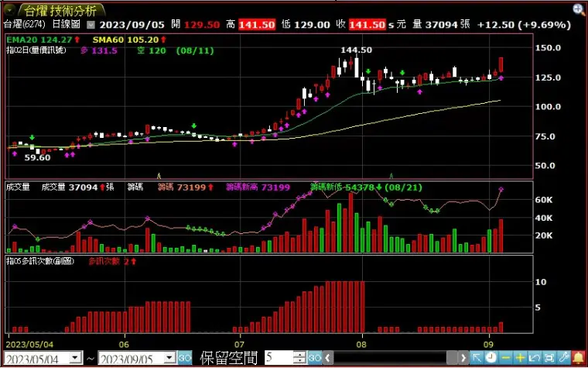Screen dimensions: 588x368
Task: Click the 保留空間 input field
Action: coord(279,357)
